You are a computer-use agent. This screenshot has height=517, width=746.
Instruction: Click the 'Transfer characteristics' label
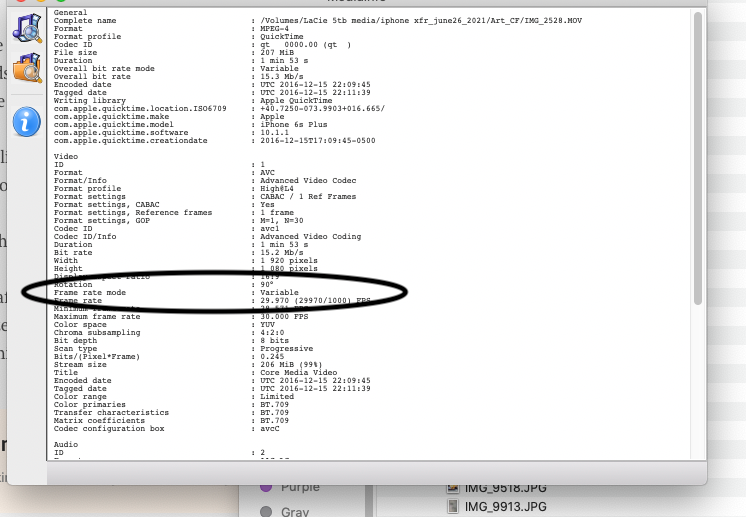point(111,412)
